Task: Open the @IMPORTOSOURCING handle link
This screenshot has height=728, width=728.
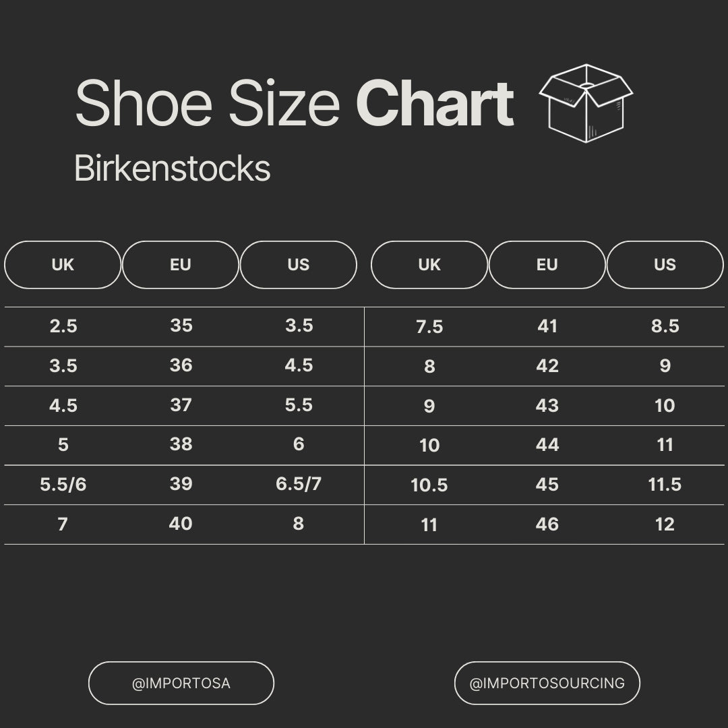Action: pos(547,683)
